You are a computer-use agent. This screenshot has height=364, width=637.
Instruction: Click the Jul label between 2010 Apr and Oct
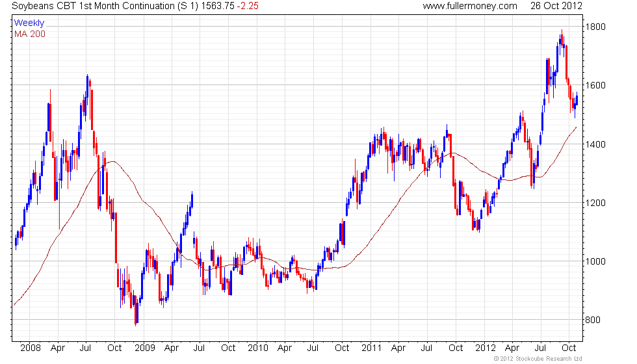point(313,348)
